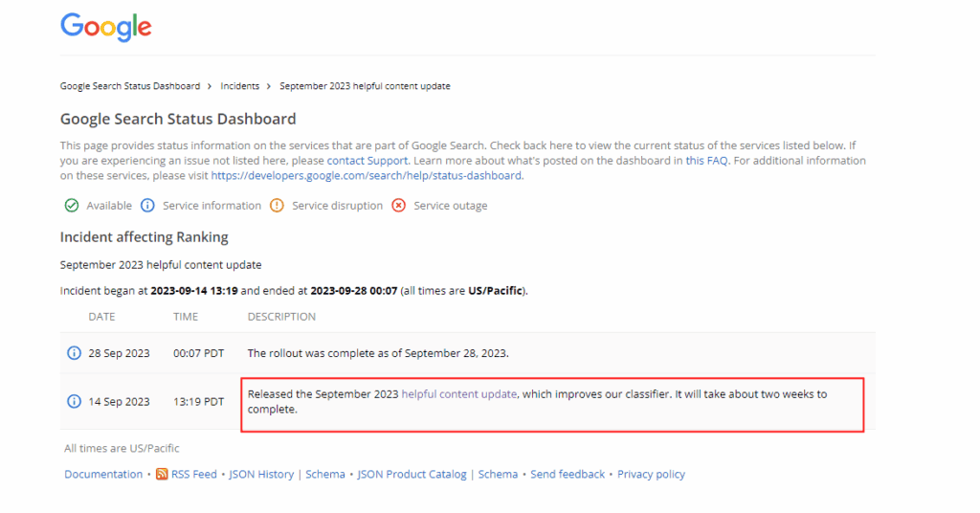980x513 pixels.
Task: Click the breadcrumb chevron before Incidents
Action: point(210,86)
